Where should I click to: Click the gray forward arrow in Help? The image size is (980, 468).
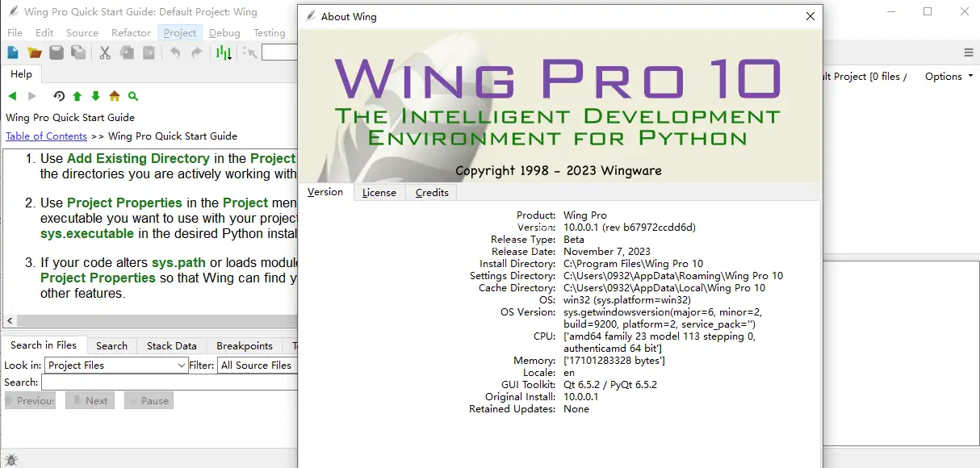[32, 96]
